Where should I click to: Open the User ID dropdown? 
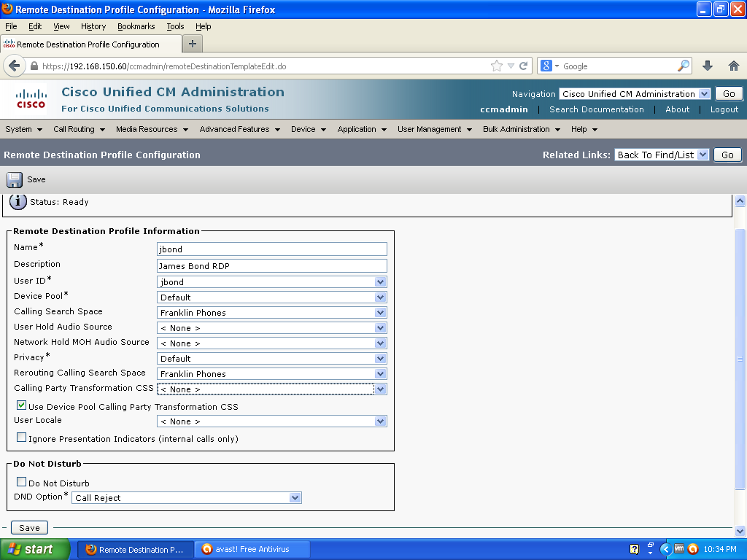(271, 282)
